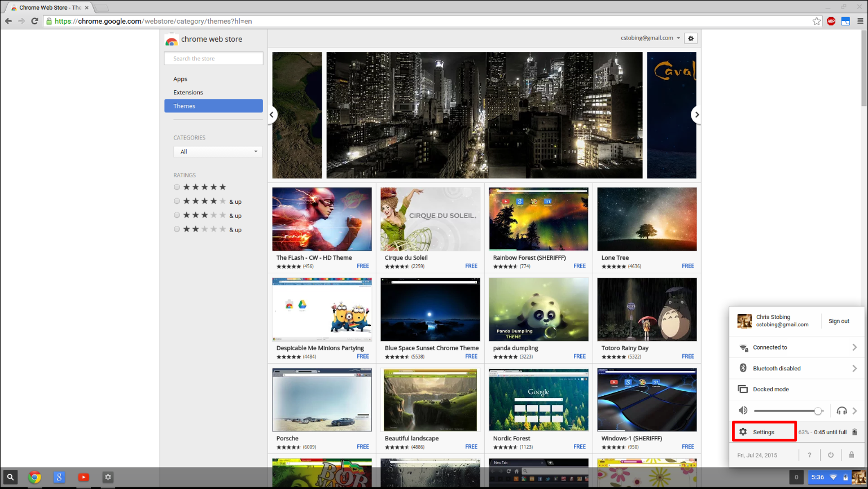Bookmark this page with the star icon
This screenshot has height=489, width=868.
[816, 20]
